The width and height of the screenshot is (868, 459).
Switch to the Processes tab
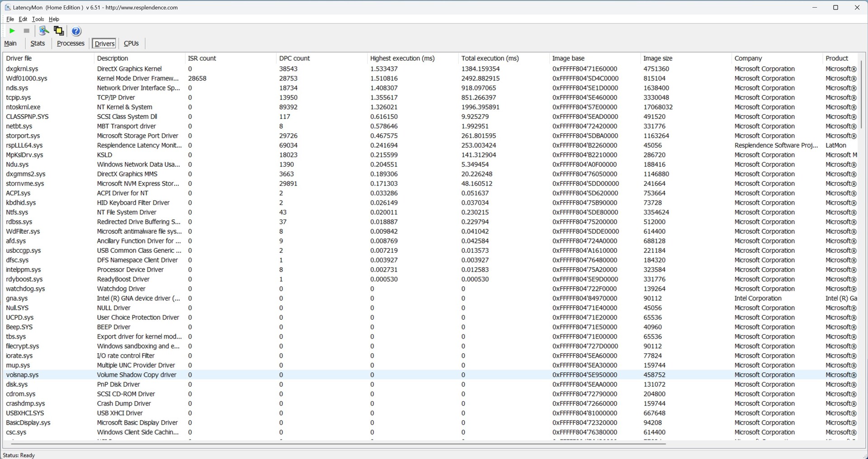tap(71, 43)
